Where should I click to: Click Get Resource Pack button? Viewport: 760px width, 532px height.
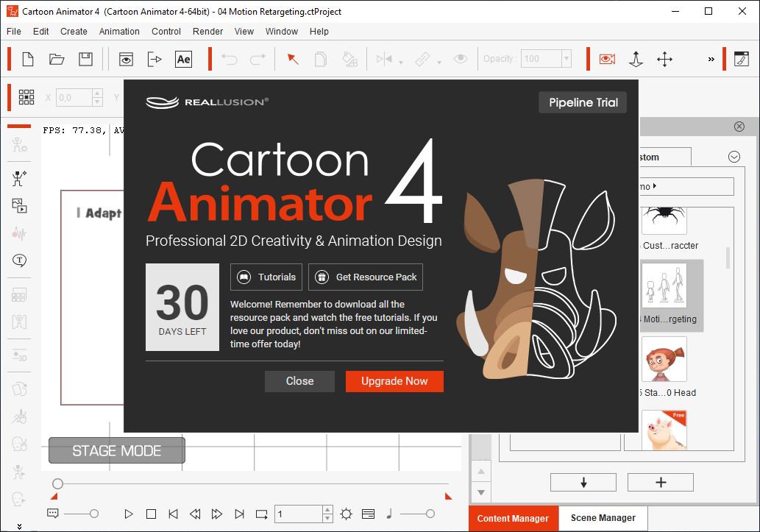(x=366, y=277)
